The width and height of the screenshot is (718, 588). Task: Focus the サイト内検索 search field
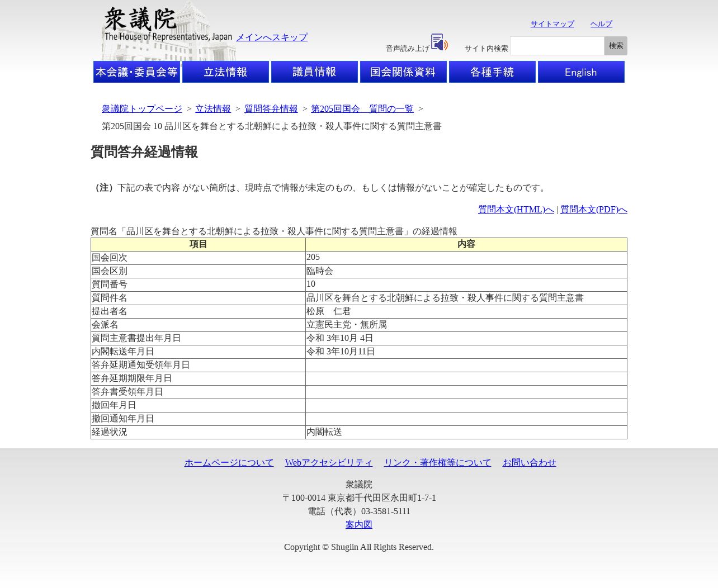click(x=557, y=46)
